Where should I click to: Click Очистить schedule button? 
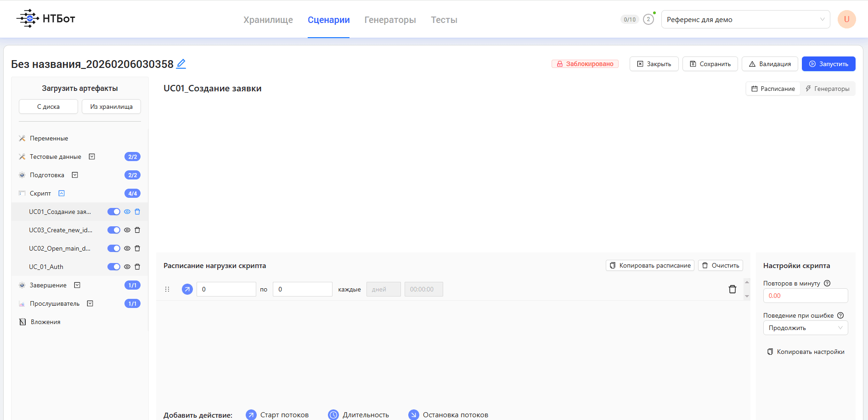pos(721,265)
